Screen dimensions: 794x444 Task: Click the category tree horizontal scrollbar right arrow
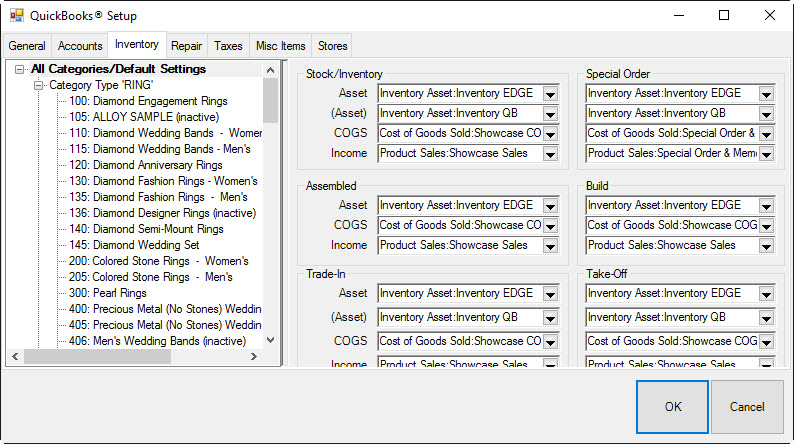click(254, 357)
